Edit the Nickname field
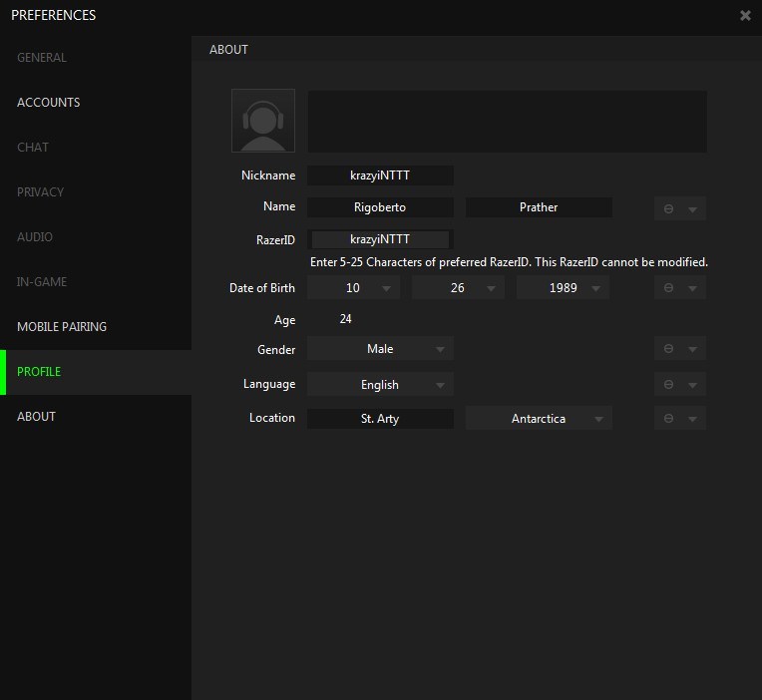Screen dimensions: 762x700 pyautogui.click(x=380, y=175)
